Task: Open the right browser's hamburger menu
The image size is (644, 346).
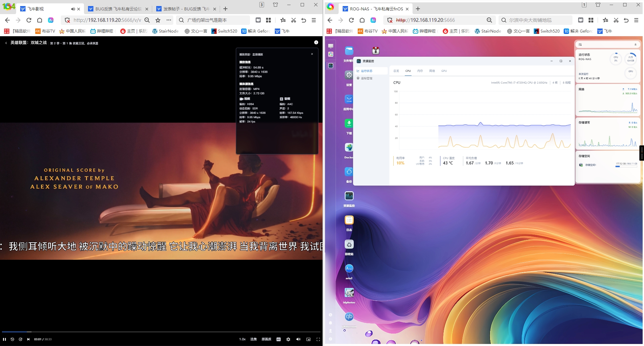Action: pyautogui.click(x=636, y=20)
